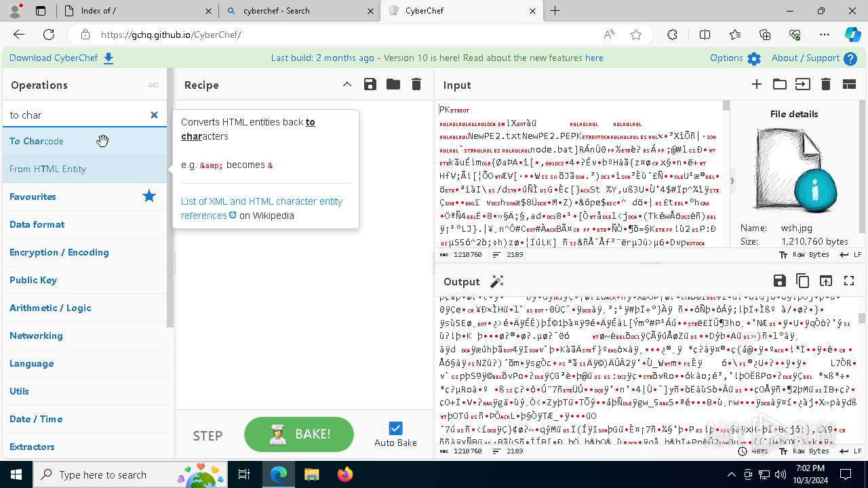Switch to Index of / tab
Screen dimensions: 868x488
coord(136,11)
